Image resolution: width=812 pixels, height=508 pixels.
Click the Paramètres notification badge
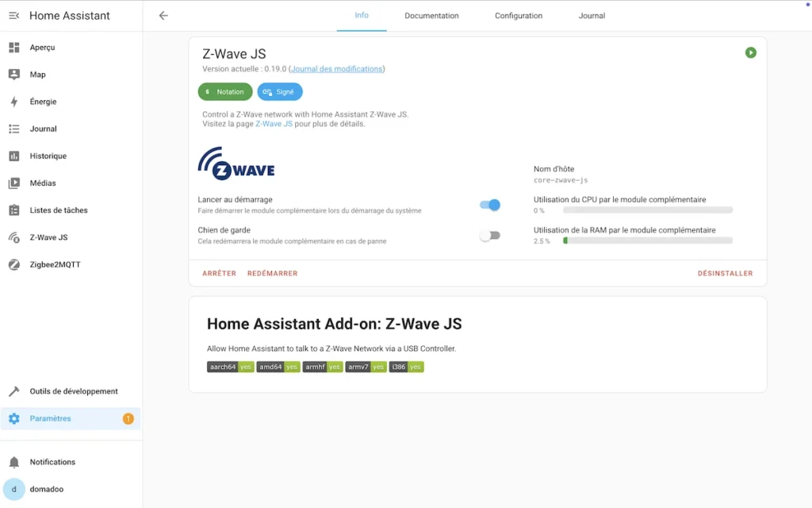point(128,418)
